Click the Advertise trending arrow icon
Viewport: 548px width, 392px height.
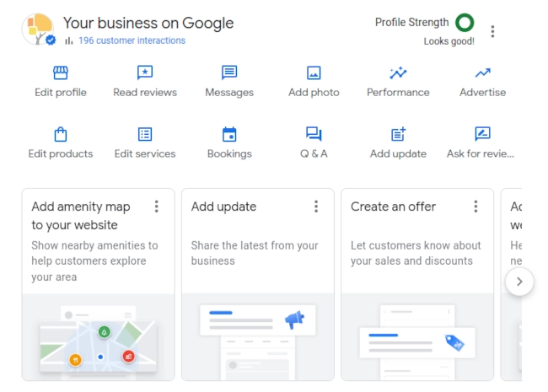482,72
